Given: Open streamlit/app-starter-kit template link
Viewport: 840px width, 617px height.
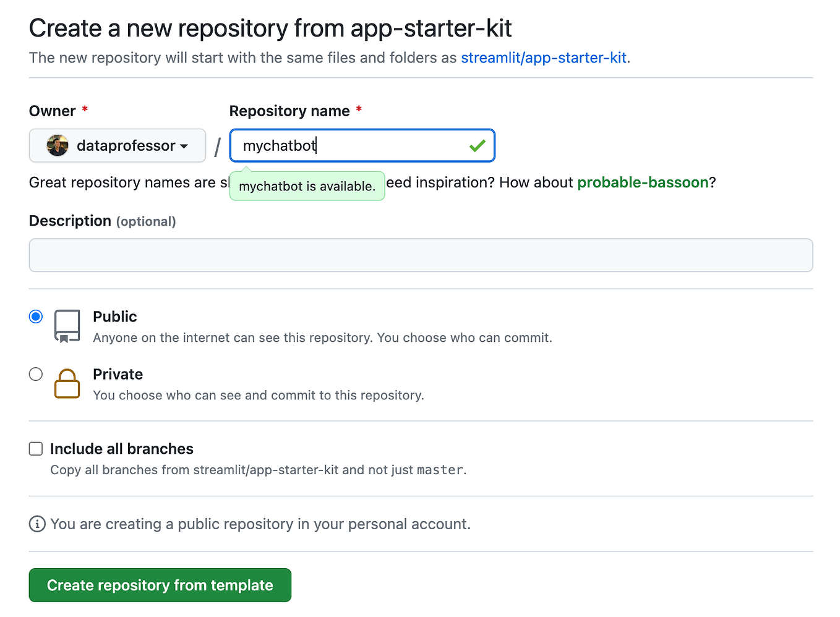Looking at the screenshot, I should click(544, 57).
